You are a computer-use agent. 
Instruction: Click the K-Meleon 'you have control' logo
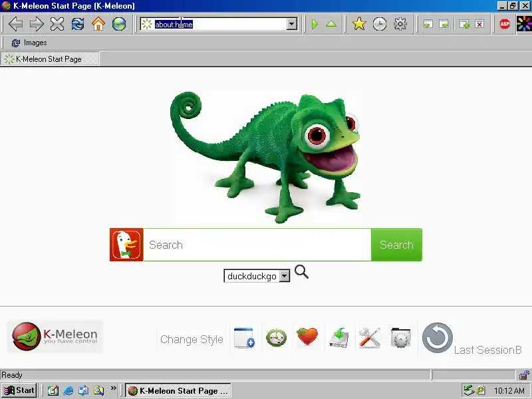[55, 336]
